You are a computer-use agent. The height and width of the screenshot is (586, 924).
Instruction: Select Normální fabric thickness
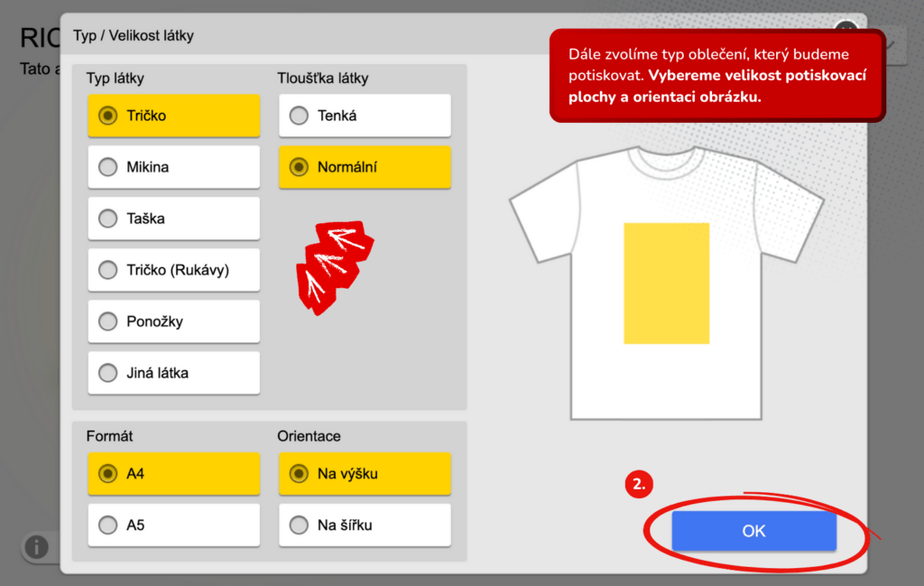click(365, 167)
